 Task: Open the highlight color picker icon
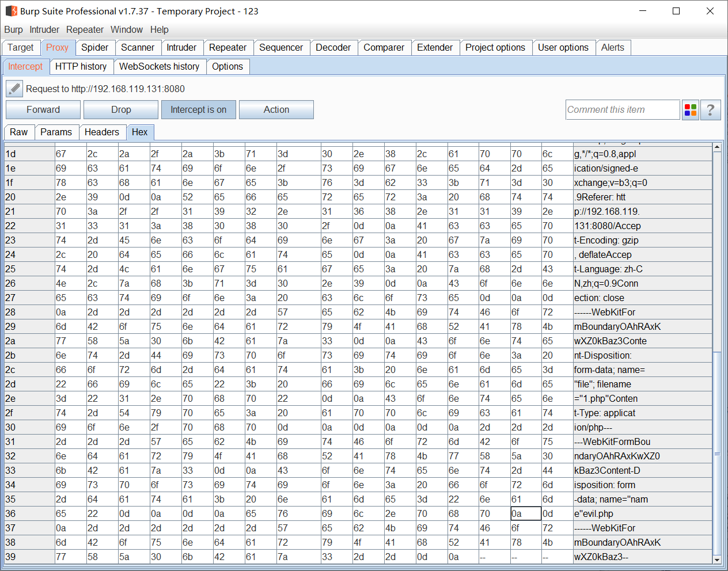point(691,110)
